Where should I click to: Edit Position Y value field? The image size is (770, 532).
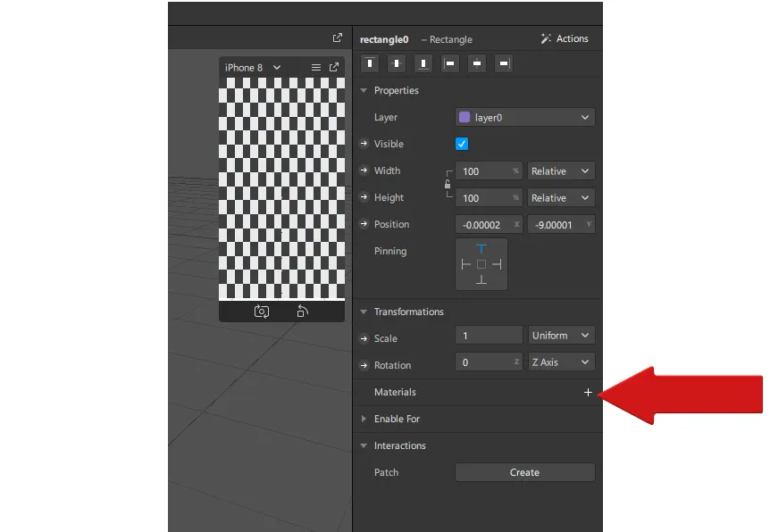tap(561, 225)
